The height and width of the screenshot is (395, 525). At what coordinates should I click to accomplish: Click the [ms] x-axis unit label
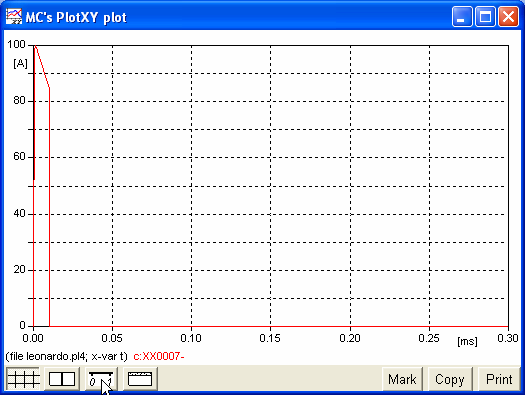coord(467,341)
